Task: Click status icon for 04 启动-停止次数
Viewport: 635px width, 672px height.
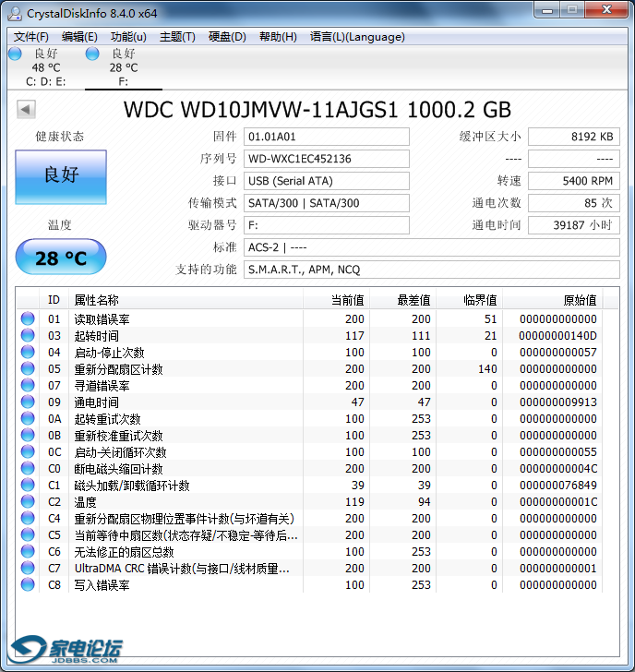Action: point(28,352)
